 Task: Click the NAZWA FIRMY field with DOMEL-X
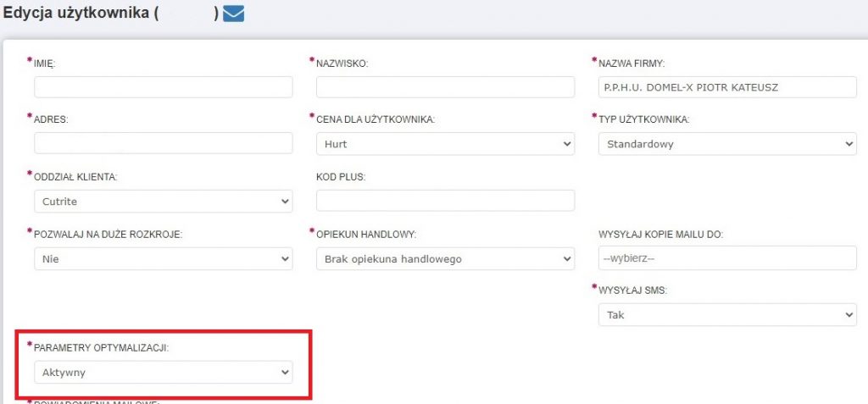point(727,87)
